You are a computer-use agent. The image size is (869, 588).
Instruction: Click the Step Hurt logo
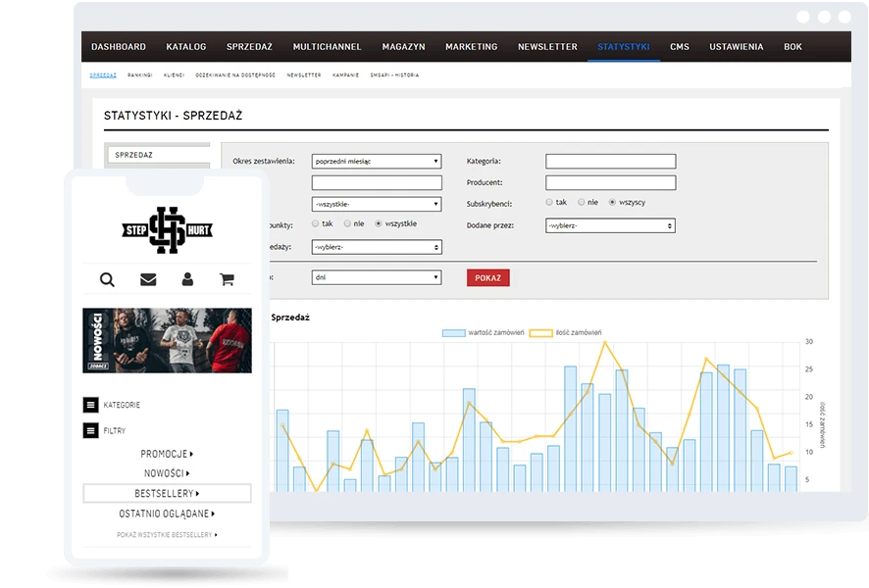pyautogui.click(x=167, y=230)
